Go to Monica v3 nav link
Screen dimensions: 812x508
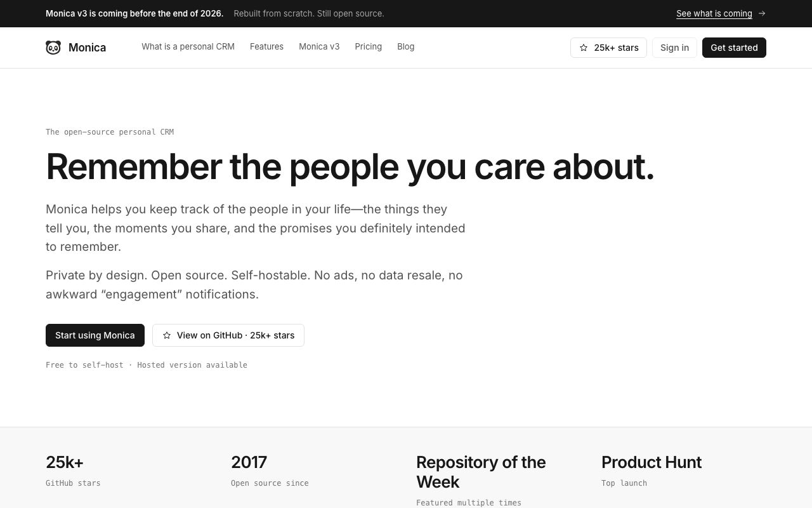tap(319, 47)
